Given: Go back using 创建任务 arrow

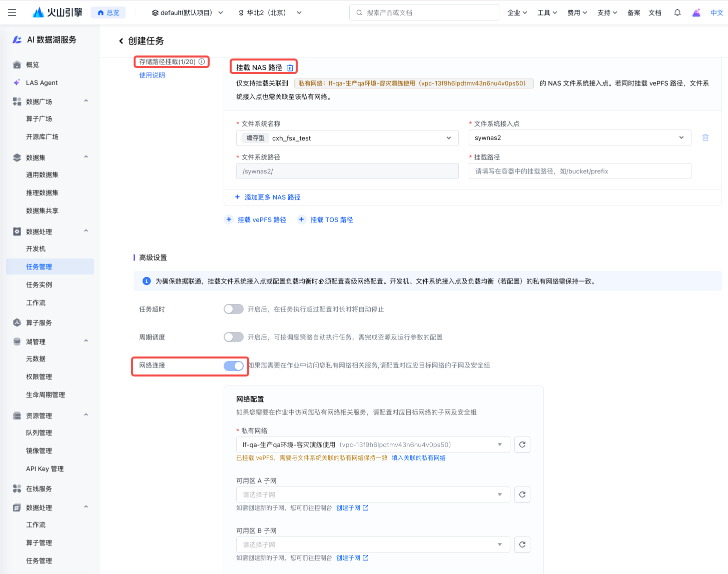Looking at the screenshot, I should click(x=121, y=41).
